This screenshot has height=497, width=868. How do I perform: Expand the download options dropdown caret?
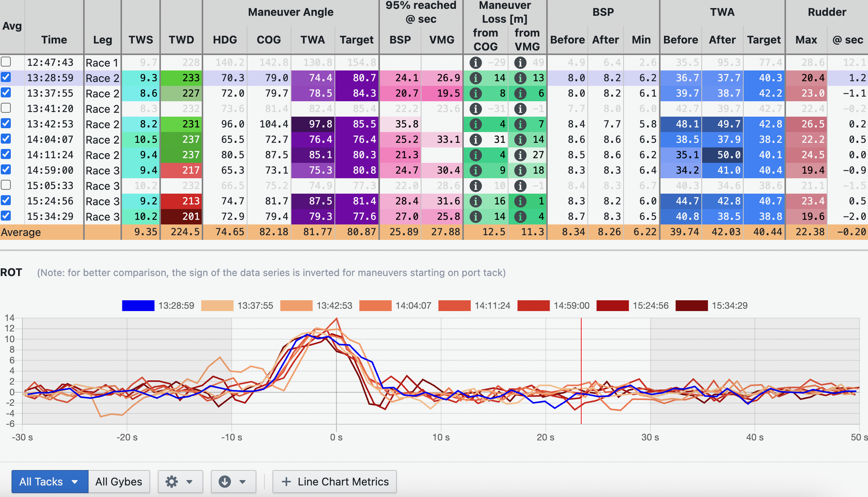tap(243, 482)
